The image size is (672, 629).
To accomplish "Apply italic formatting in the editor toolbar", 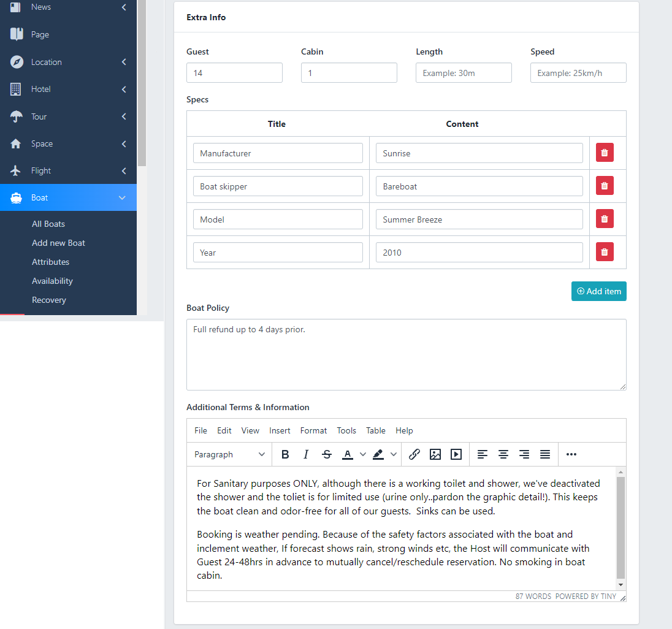I will coord(306,454).
